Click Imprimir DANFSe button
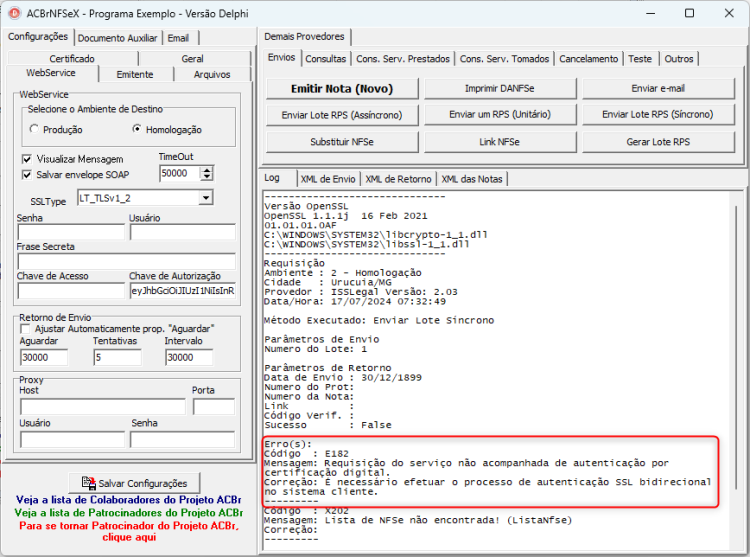750x557 pixels. [500, 88]
